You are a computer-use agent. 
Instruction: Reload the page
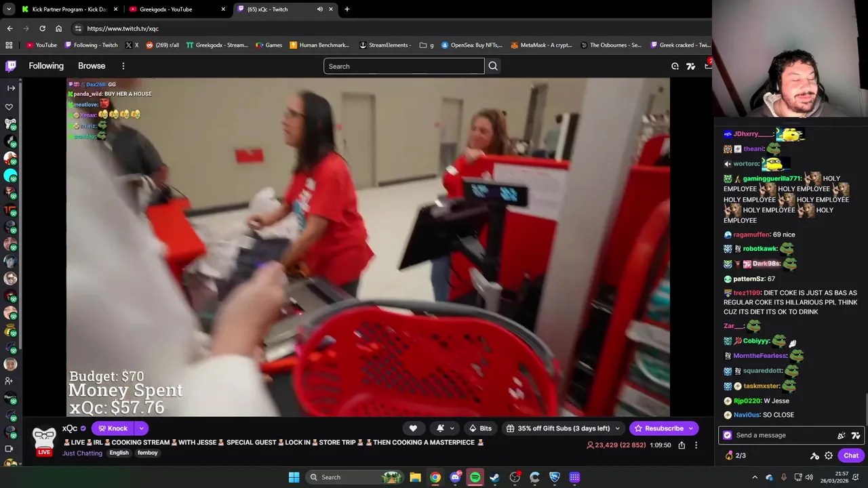(x=42, y=28)
